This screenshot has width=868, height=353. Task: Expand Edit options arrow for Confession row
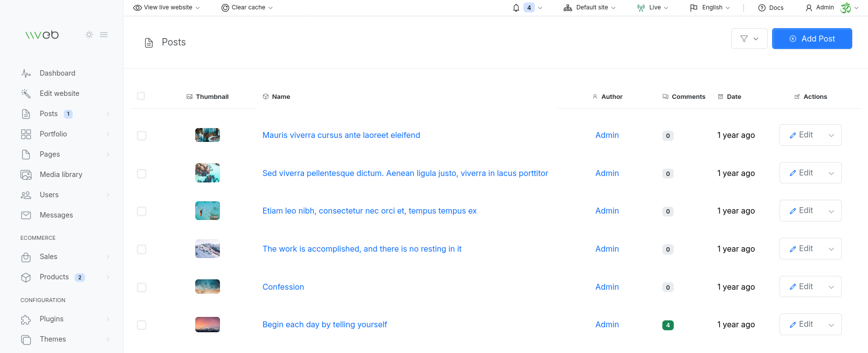click(831, 287)
